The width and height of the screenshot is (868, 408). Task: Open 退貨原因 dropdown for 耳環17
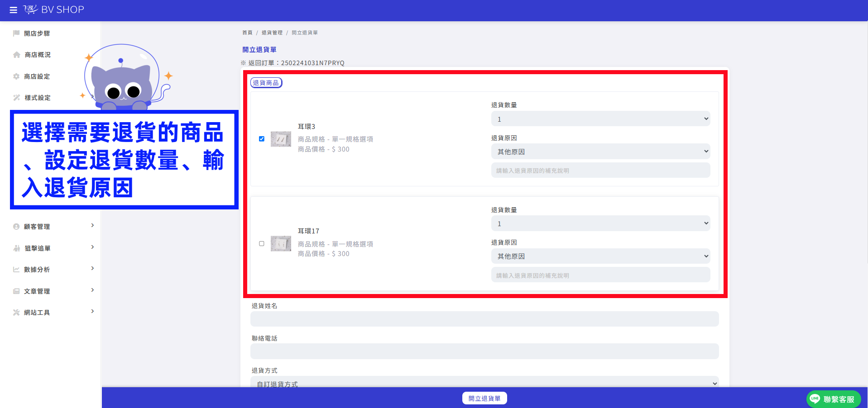tap(600, 256)
